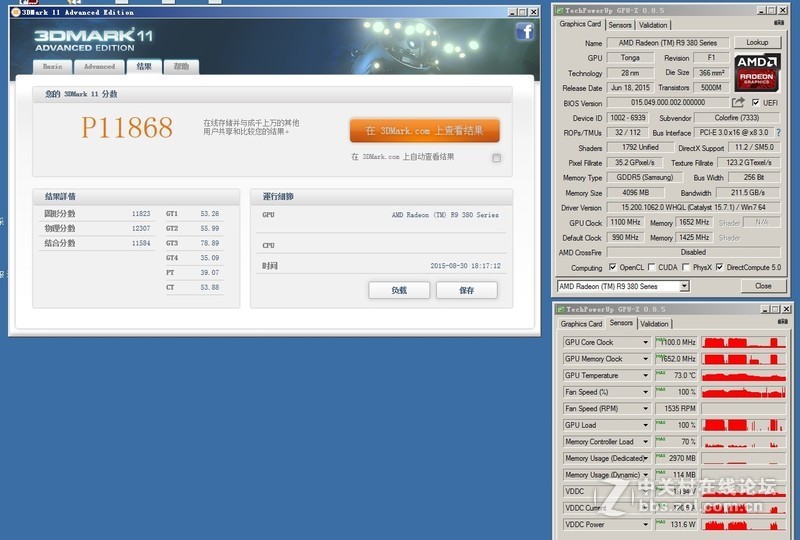The height and width of the screenshot is (540, 800).
Task: Toggle the PhysX computing checkbox
Action: coord(686,267)
